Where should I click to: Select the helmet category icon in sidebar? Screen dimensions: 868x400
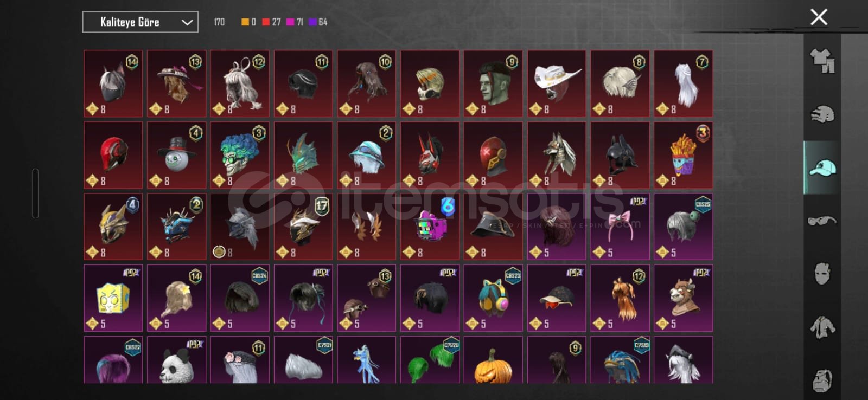tap(822, 114)
